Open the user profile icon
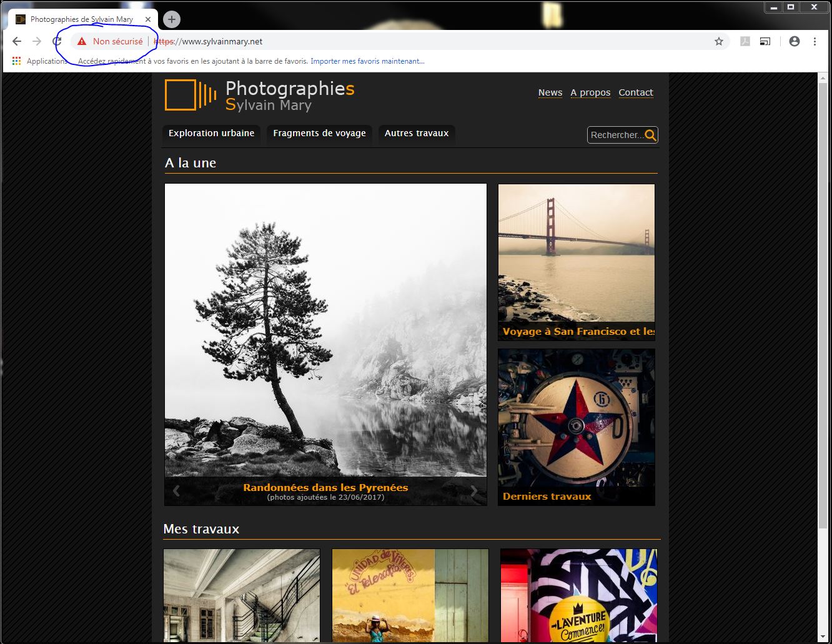 [795, 41]
